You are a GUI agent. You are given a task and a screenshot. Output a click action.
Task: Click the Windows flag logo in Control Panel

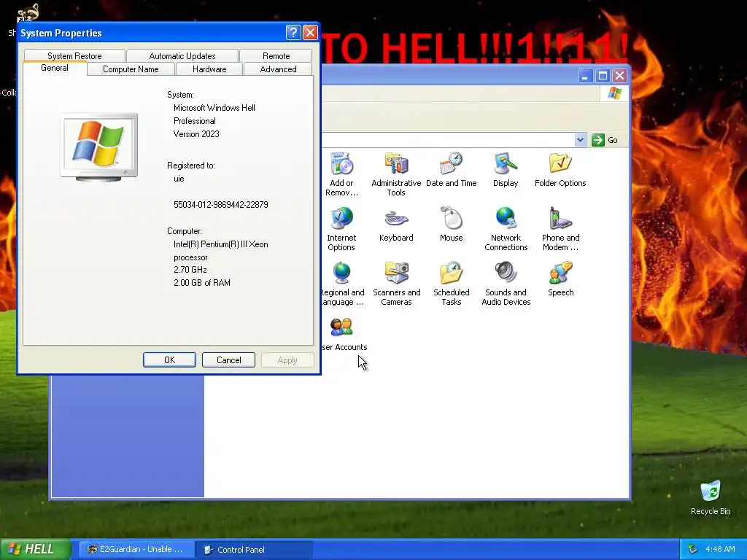[x=614, y=93]
